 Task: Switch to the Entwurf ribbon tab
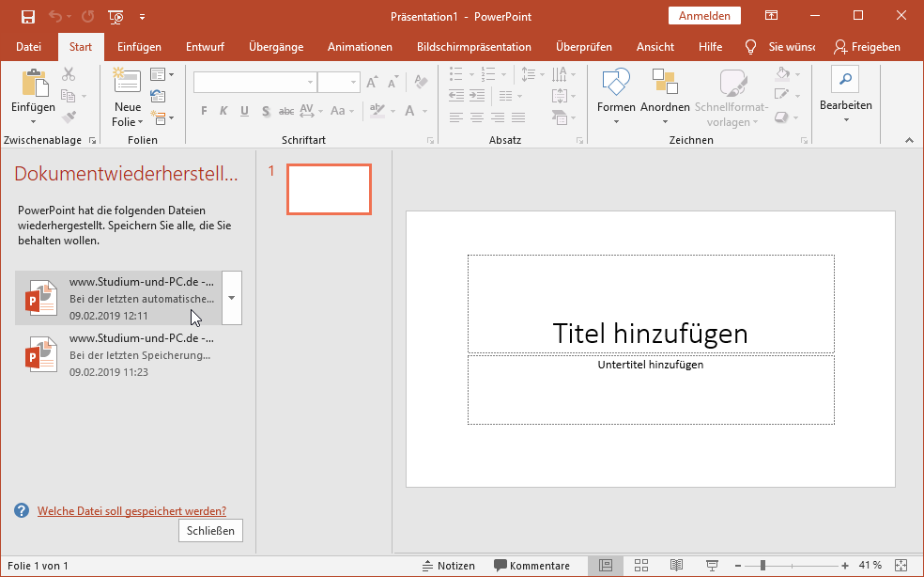(x=205, y=47)
